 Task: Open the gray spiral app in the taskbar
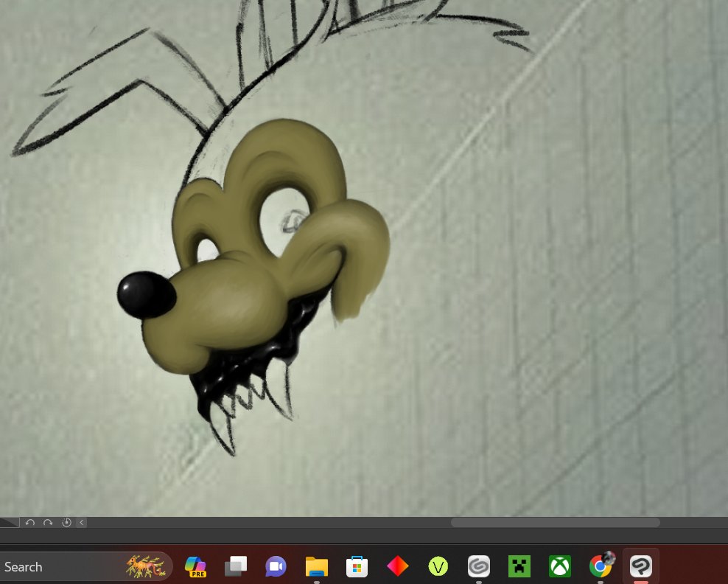[479, 567]
